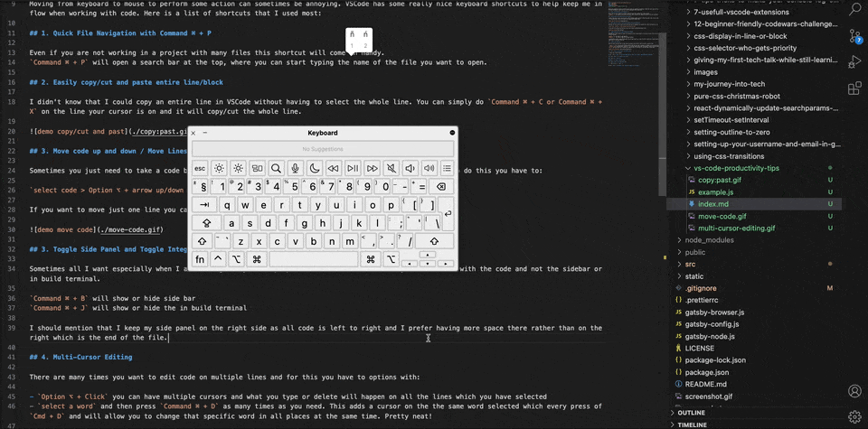Tap the Mission Control key on Keyboard
Image resolution: width=868 pixels, height=429 pixels.
coord(257,168)
